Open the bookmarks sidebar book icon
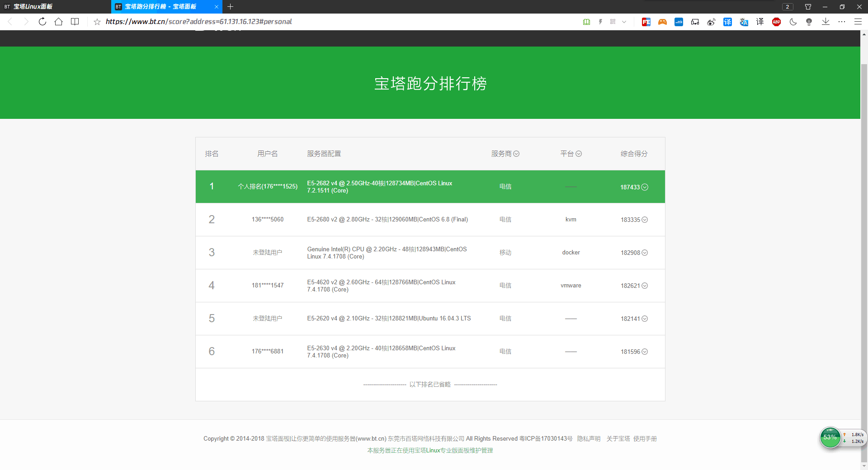Image resolution: width=868 pixels, height=470 pixels. tap(75, 21)
